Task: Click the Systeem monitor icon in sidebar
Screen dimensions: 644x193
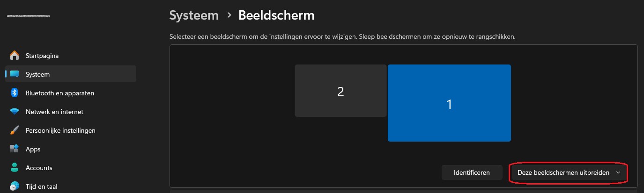Action: 15,74
